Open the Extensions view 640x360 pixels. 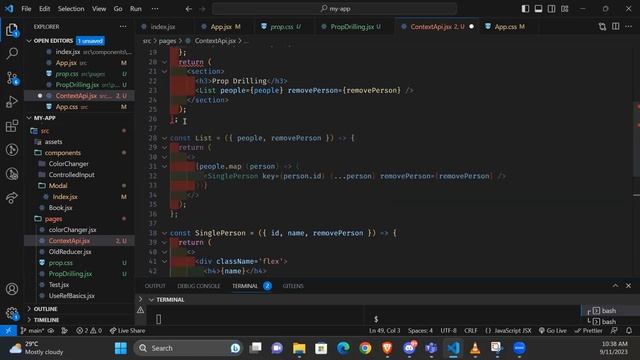pyautogui.click(x=12, y=126)
